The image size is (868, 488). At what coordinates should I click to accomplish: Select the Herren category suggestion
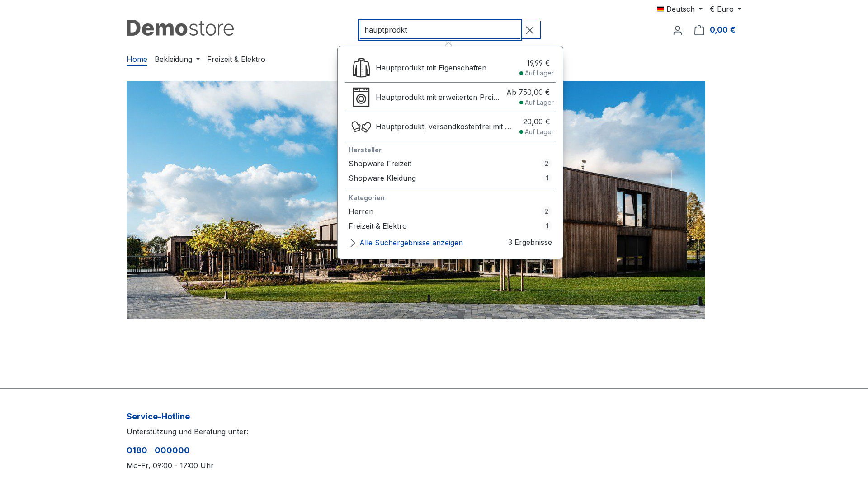click(450, 211)
